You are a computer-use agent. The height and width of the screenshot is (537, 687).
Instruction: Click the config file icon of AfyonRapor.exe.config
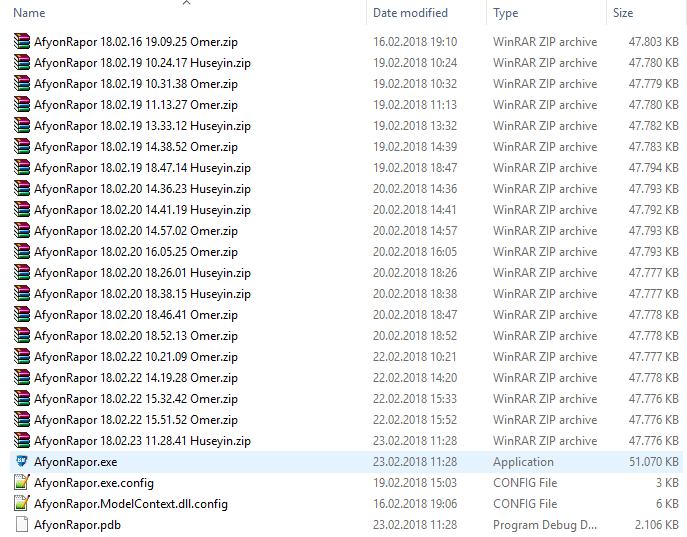(21, 482)
